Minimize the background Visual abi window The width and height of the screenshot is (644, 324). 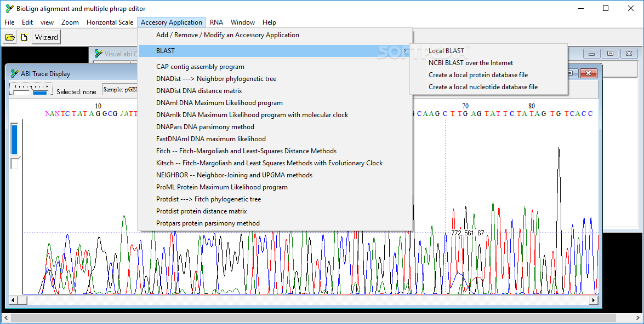[x=591, y=54]
